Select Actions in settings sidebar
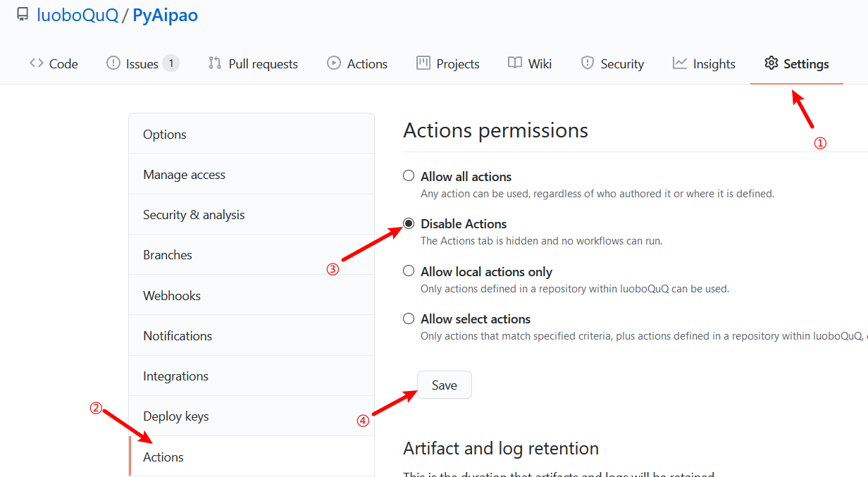Screen dimensions: 868x477 point(252,457)
